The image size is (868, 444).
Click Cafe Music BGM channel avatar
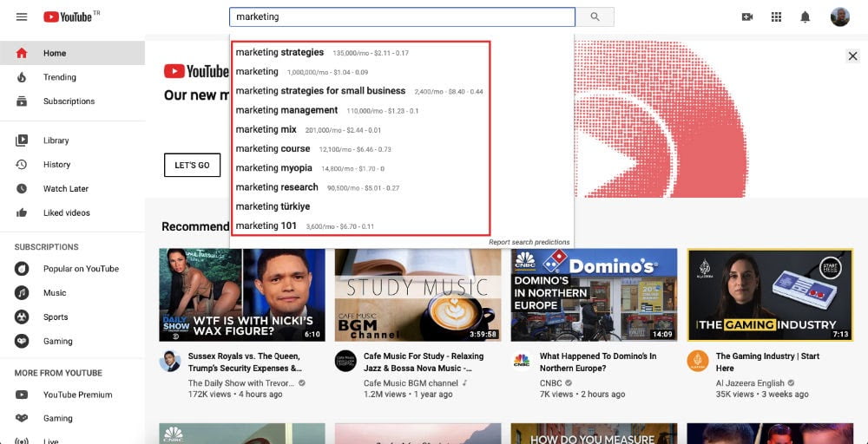click(346, 361)
